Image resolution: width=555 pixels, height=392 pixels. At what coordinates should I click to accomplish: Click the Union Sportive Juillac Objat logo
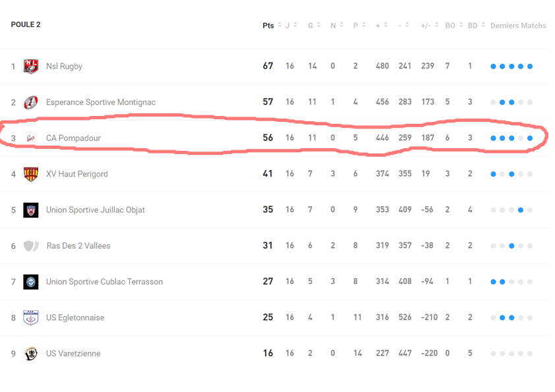(31, 210)
